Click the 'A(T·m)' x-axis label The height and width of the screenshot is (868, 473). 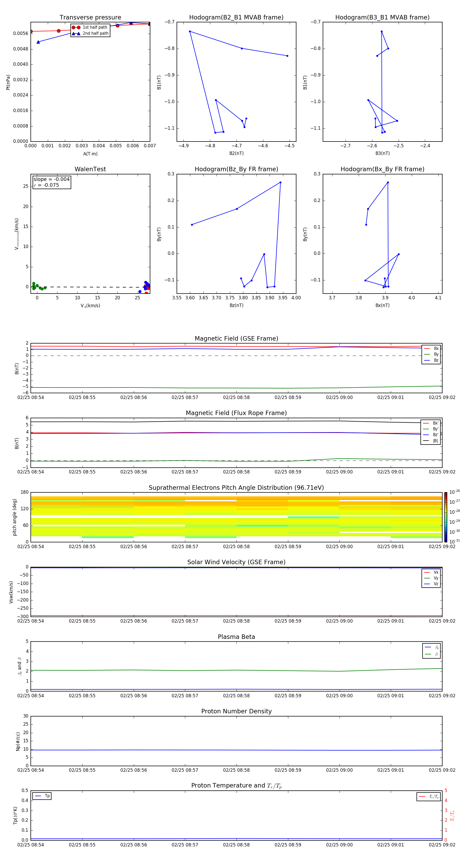[90, 154]
